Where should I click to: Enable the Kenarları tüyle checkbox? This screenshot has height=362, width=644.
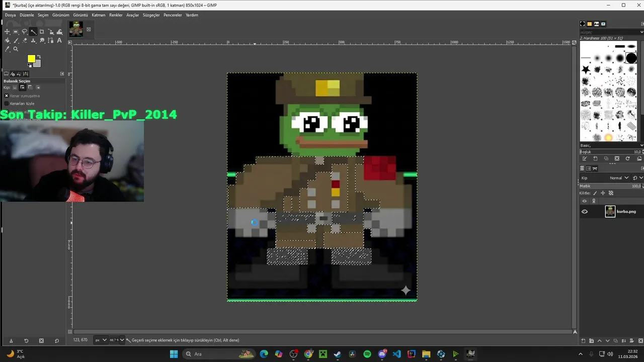pos(7,104)
